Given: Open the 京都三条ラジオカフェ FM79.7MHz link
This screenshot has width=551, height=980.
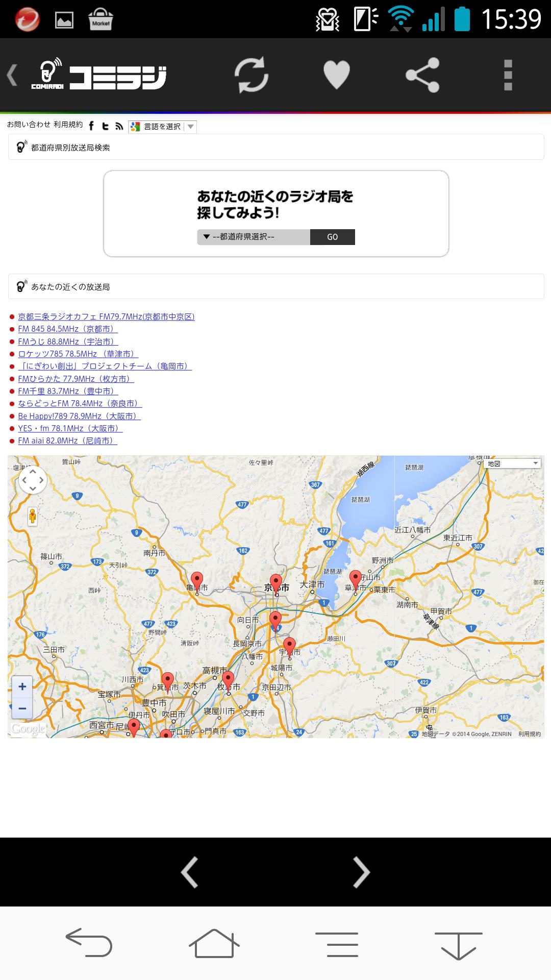Looking at the screenshot, I should pos(106,316).
